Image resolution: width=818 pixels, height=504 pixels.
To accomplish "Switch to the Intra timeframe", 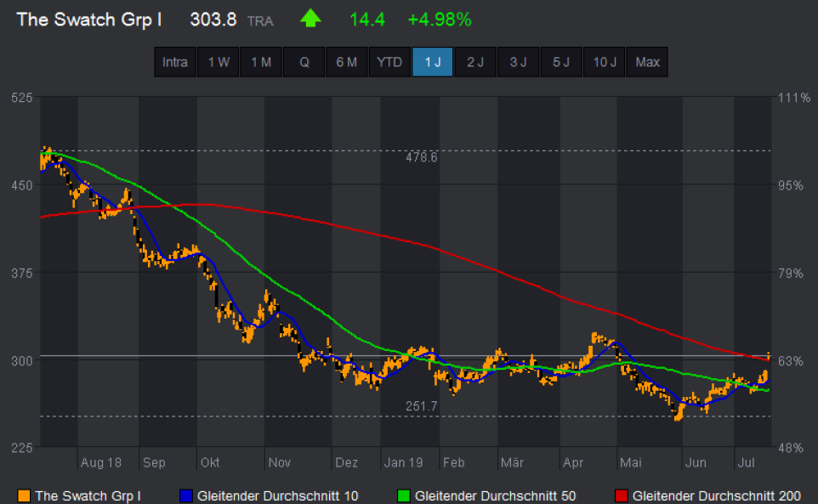I will [174, 61].
